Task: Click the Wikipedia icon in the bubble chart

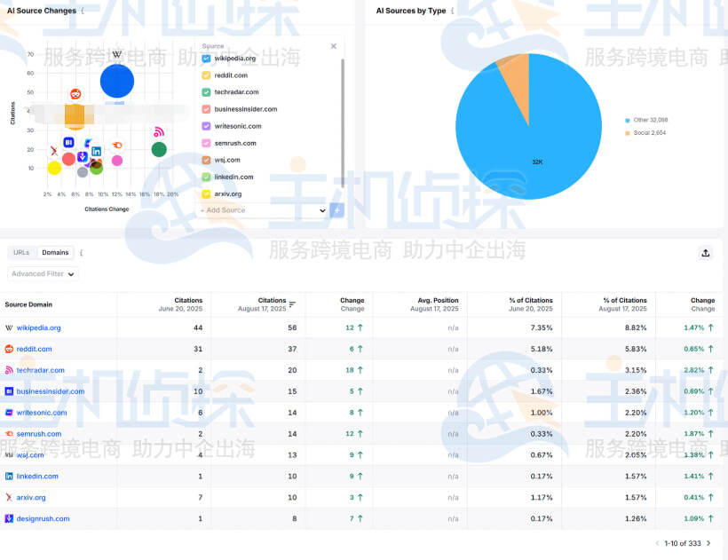Action: [x=116, y=55]
